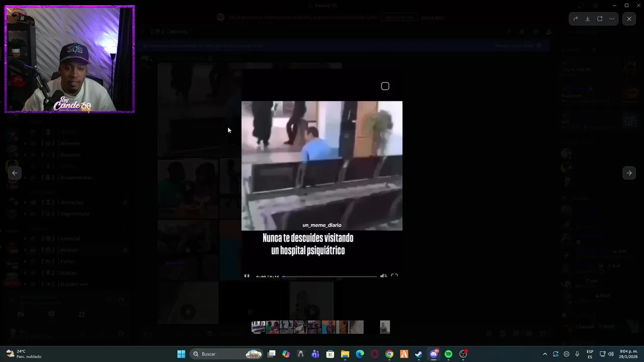Screen dimensions: 644x362
Task: Switch to Discord on the taskbar
Action: pos(434,354)
